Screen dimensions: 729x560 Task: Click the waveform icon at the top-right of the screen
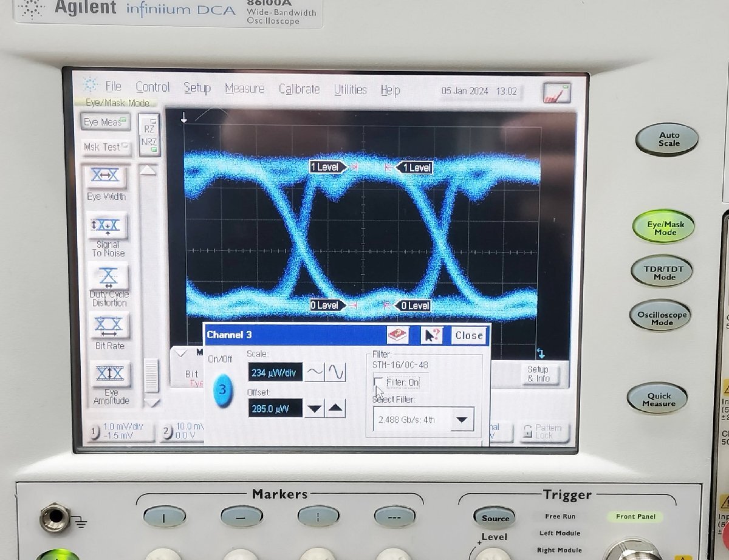click(556, 93)
